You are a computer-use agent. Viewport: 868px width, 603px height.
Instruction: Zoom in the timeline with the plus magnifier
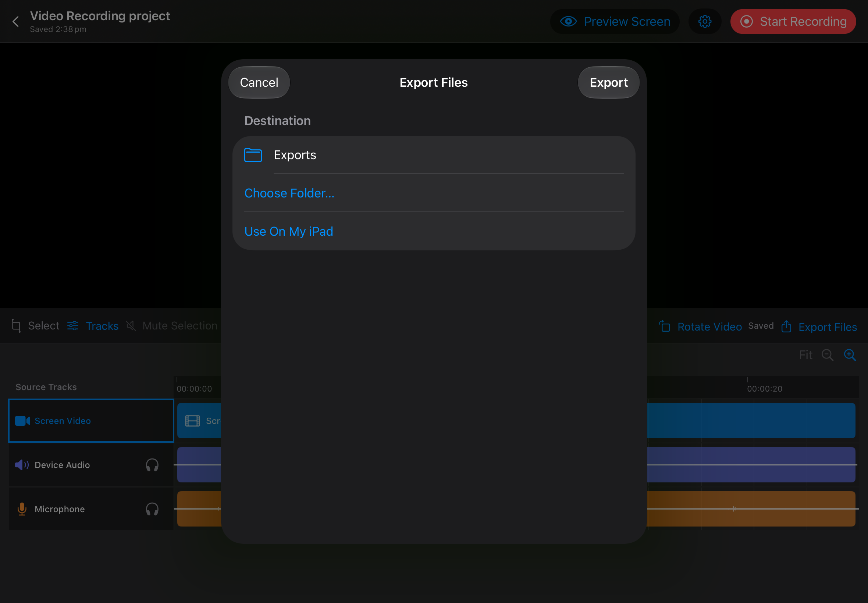[850, 355]
